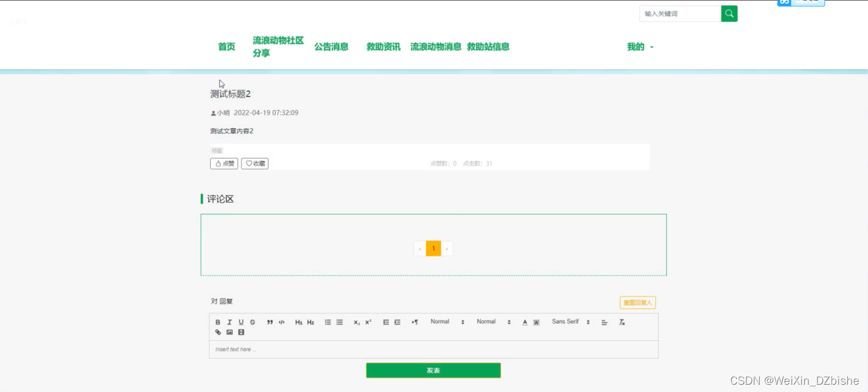Apply Heading 2 (H2) style

point(310,322)
